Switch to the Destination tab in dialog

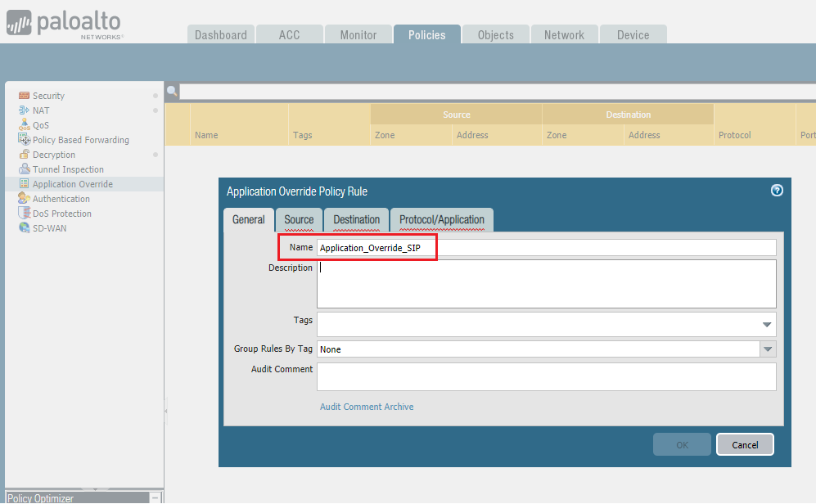coord(357,220)
